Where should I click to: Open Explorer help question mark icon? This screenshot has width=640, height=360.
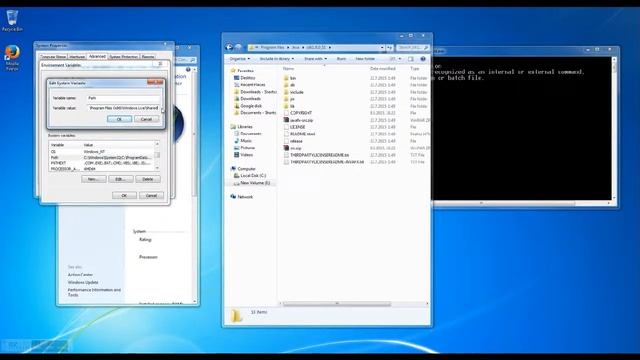(423, 59)
